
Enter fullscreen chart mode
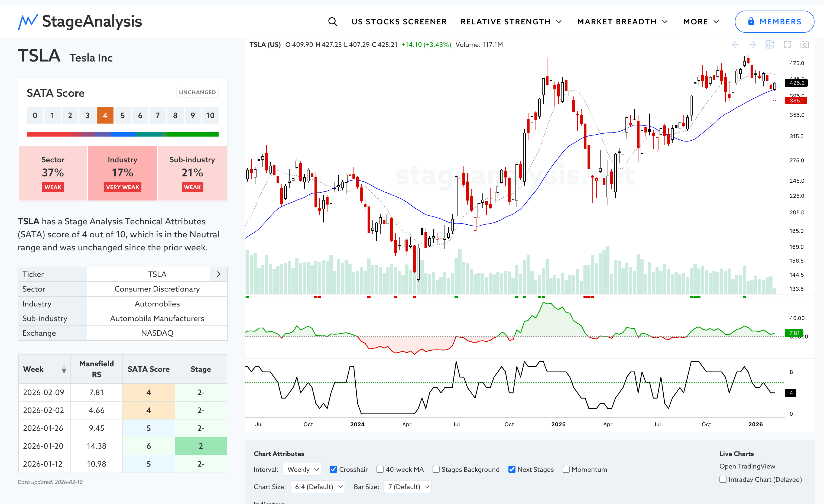coord(787,44)
